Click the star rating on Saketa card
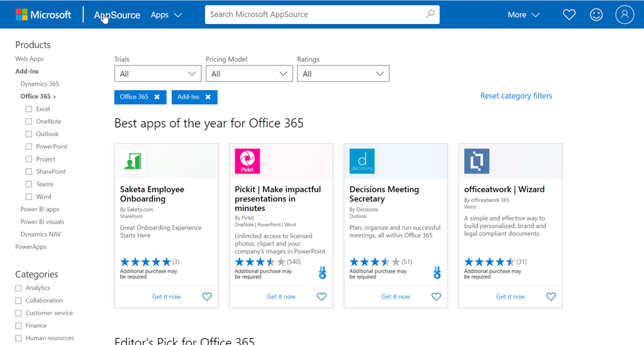This screenshot has height=345, width=644. 145,262
